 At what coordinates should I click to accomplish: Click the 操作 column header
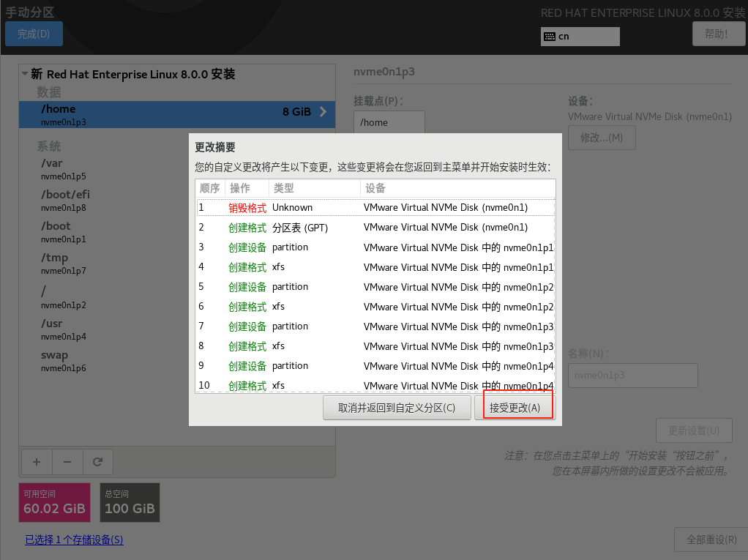(x=247, y=188)
